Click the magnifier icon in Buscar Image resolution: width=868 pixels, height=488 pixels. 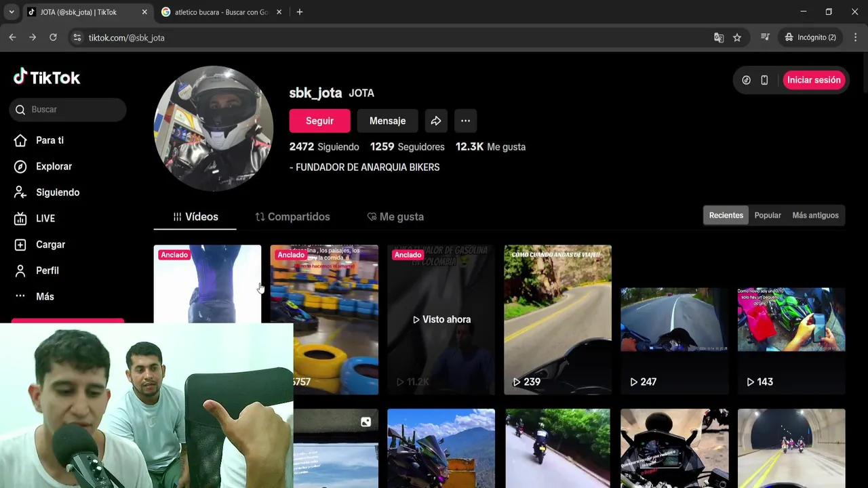point(20,110)
